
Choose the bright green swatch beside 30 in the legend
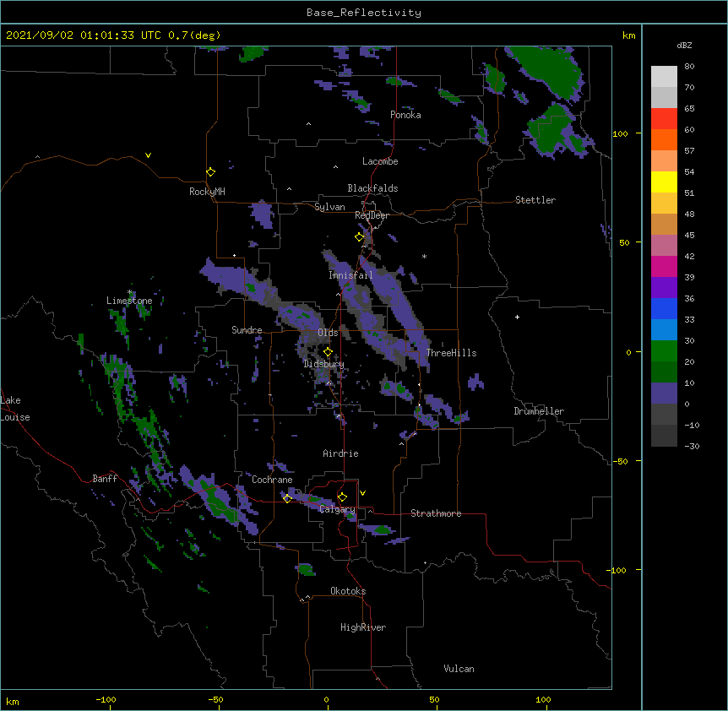tap(664, 351)
